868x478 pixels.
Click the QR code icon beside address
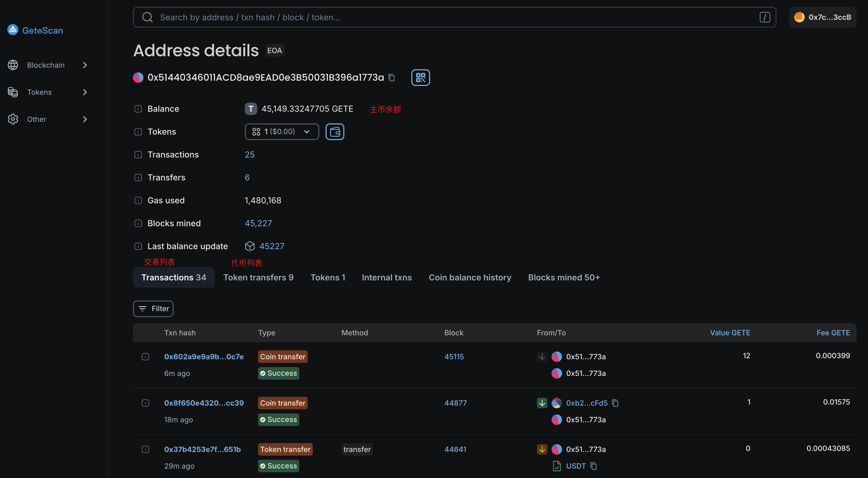pos(420,77)
